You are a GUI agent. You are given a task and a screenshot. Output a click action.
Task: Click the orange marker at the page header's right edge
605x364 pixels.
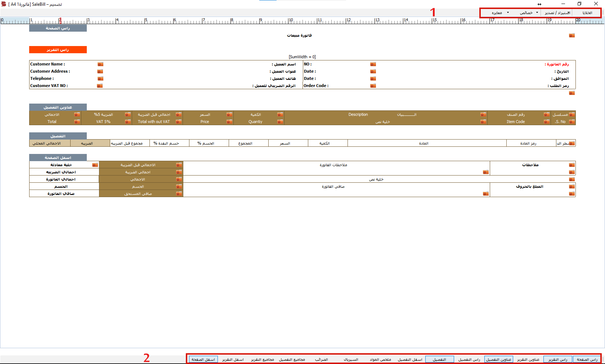[x=572, y=36]
